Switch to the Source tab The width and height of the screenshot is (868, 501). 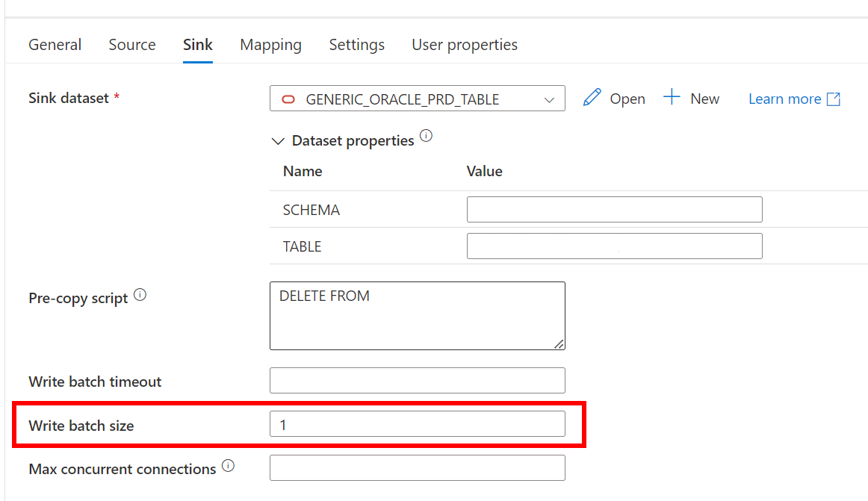point(132,44)
